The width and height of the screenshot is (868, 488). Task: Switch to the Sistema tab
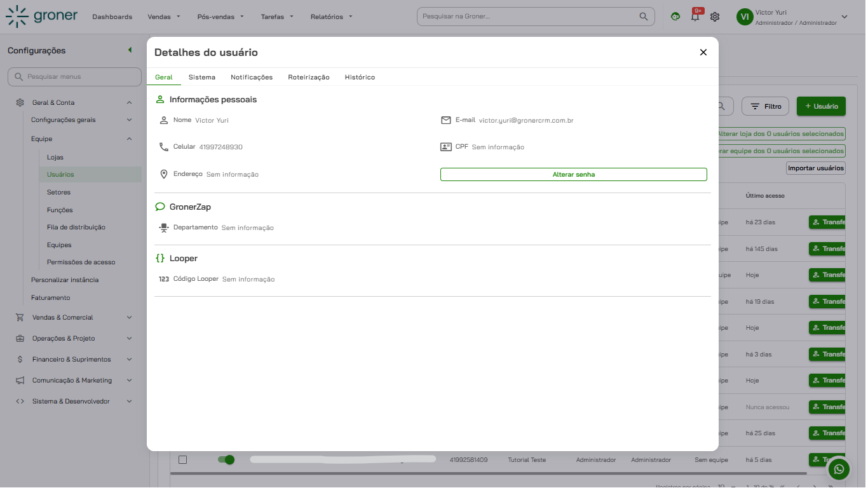coord(202,77)
